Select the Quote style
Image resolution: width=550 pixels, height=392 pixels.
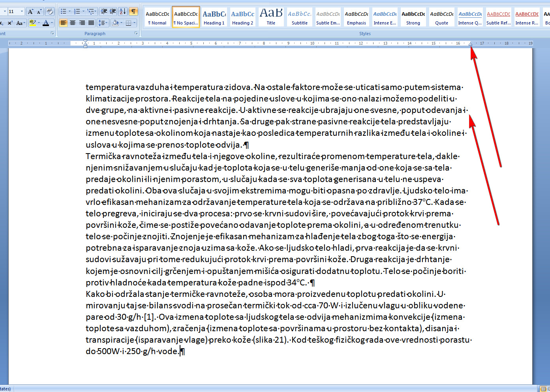pyautogui.click(x=442, y=17)
